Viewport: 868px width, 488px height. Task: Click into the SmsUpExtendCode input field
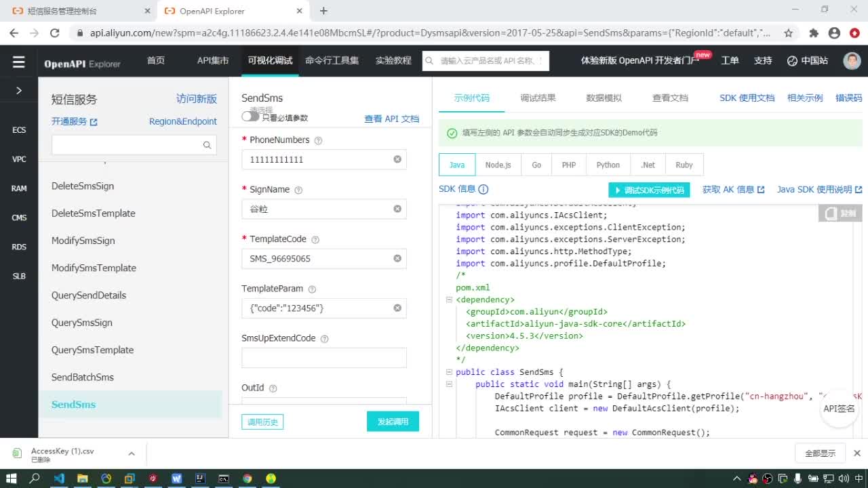(x=324, y=357)
